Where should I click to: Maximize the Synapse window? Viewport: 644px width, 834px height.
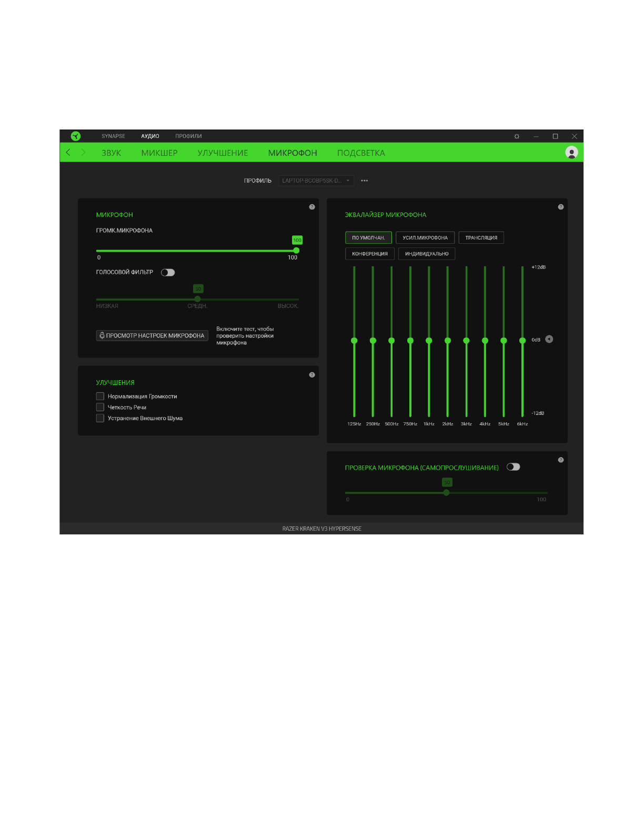(555, 136)
